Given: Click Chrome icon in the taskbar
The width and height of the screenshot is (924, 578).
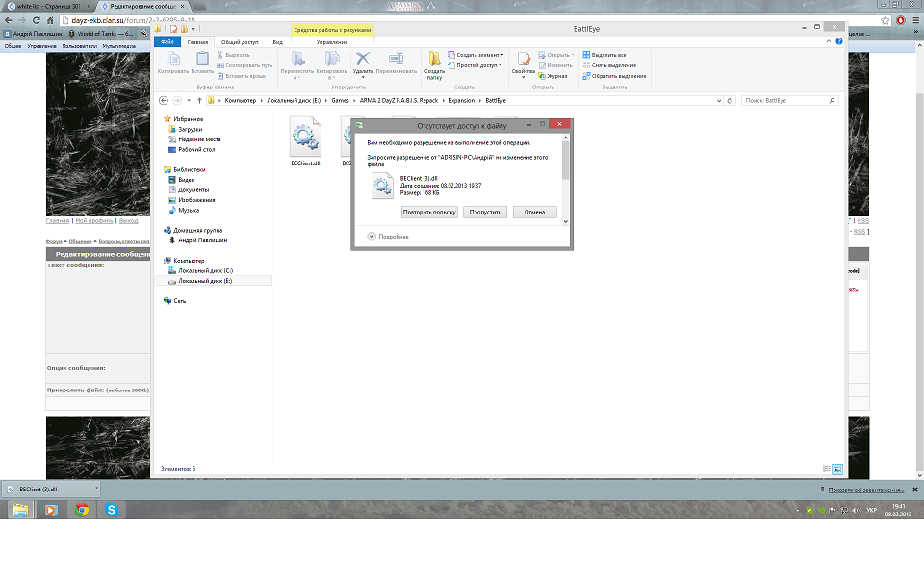Looking at the screenshot, I should pos(82,510).
